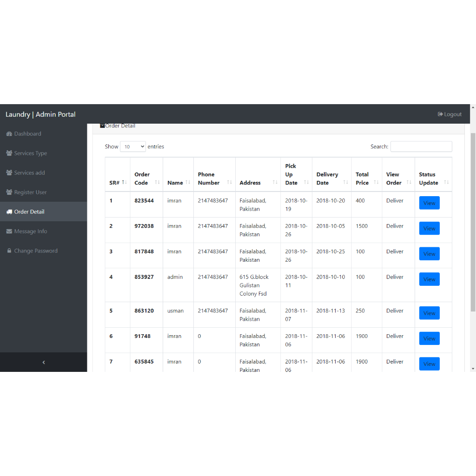Click the Message Info envelope icon

tap(9, 231)
